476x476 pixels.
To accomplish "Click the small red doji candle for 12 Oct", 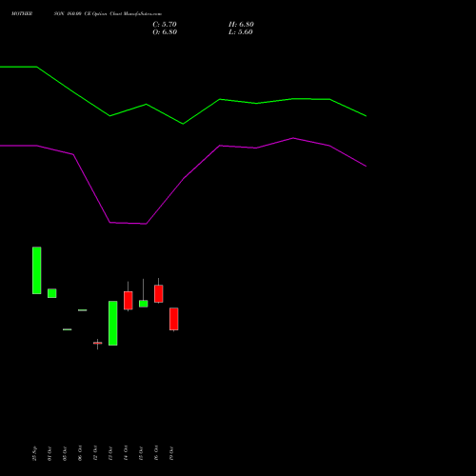I will pos(98,343).
